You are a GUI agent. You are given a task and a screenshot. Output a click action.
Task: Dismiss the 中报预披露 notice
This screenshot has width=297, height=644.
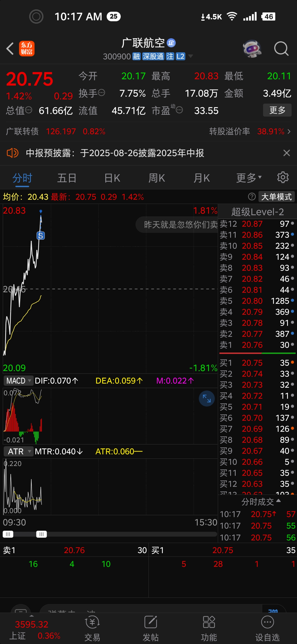pyautogui.click(x=287, y=153)
